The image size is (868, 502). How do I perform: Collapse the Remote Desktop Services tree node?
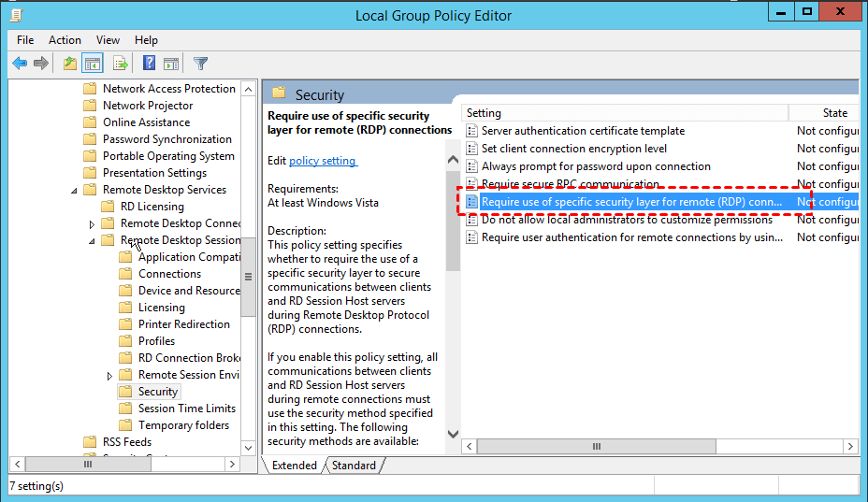click(75, 190)
